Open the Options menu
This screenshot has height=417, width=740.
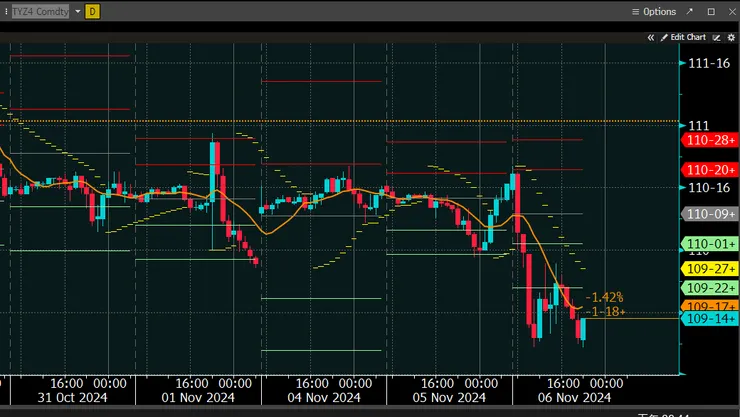[654, 12]
